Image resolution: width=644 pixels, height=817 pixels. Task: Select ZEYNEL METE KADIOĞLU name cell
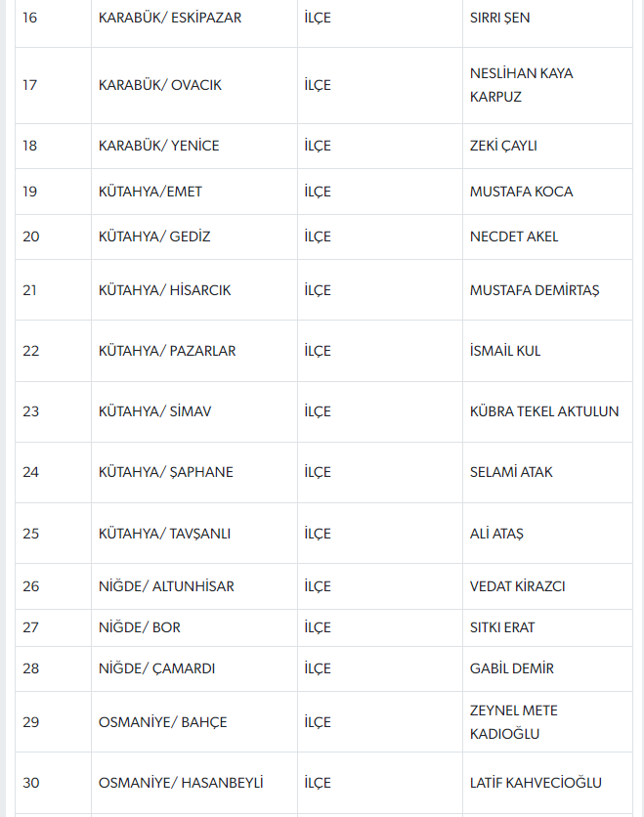click(547, 721)
